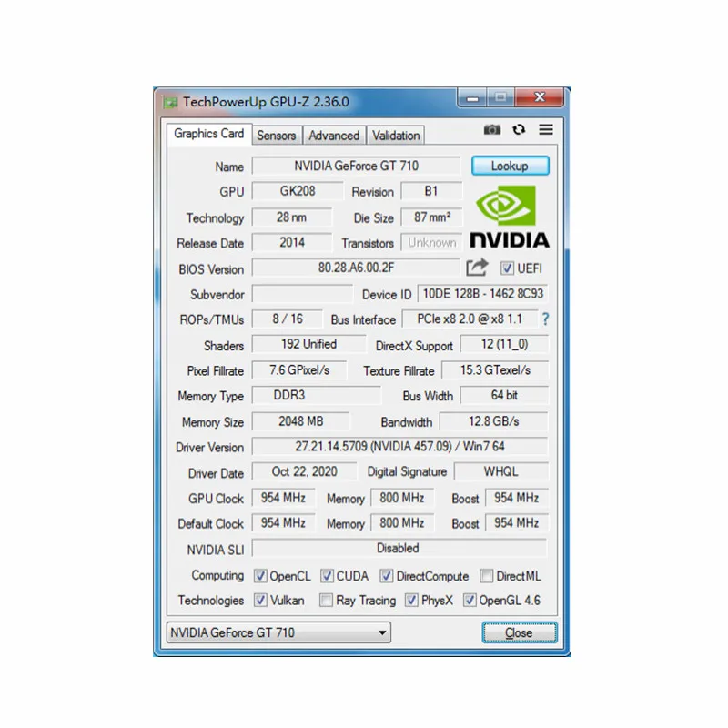Open the GPU selector dropdown at bottom
728x728 pixels.
(x=278, y=632)
